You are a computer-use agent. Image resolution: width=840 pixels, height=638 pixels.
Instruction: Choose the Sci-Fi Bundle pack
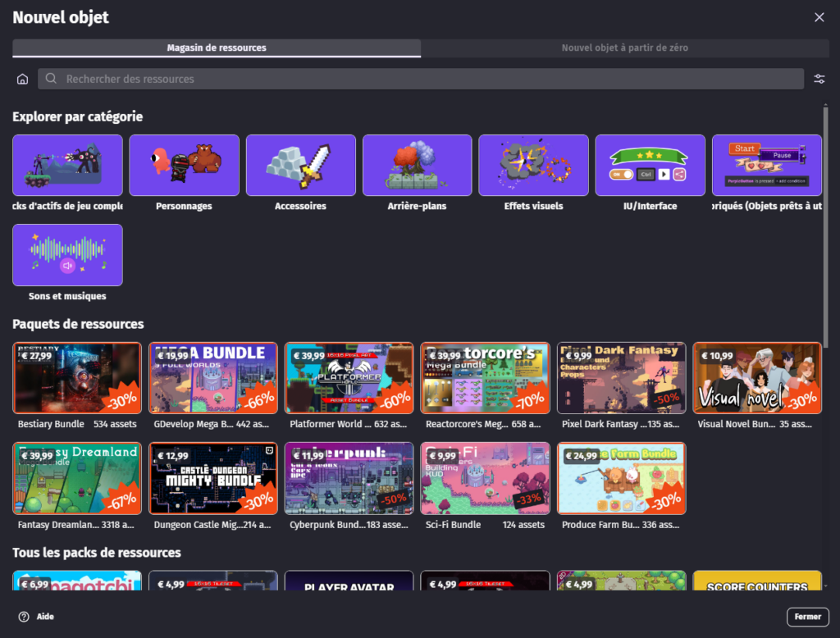click(x=485, y=478)
